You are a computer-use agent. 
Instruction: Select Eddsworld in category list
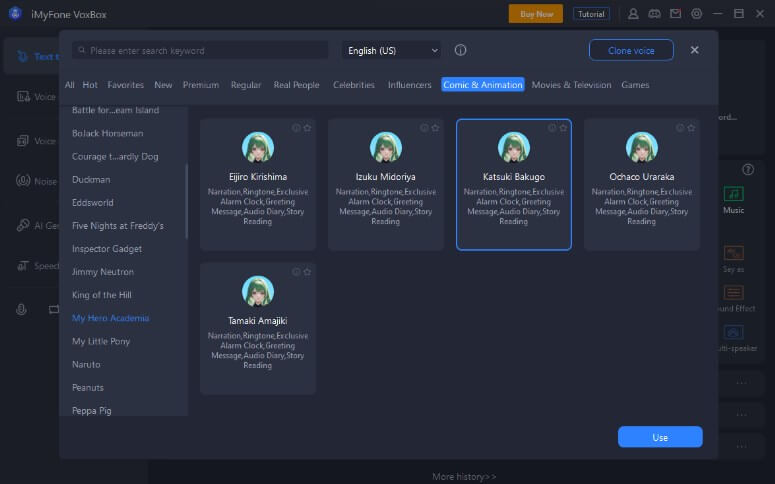pyautogui.click(x=92, y=203)
